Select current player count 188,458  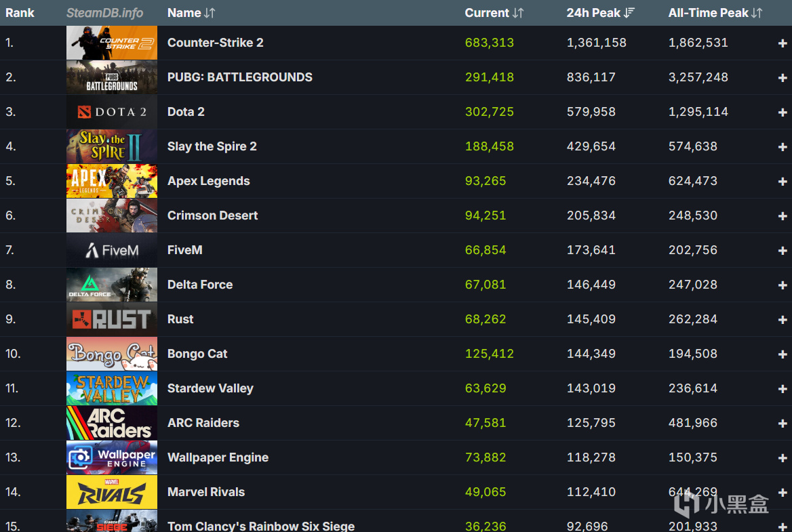(x=490, y=146)
